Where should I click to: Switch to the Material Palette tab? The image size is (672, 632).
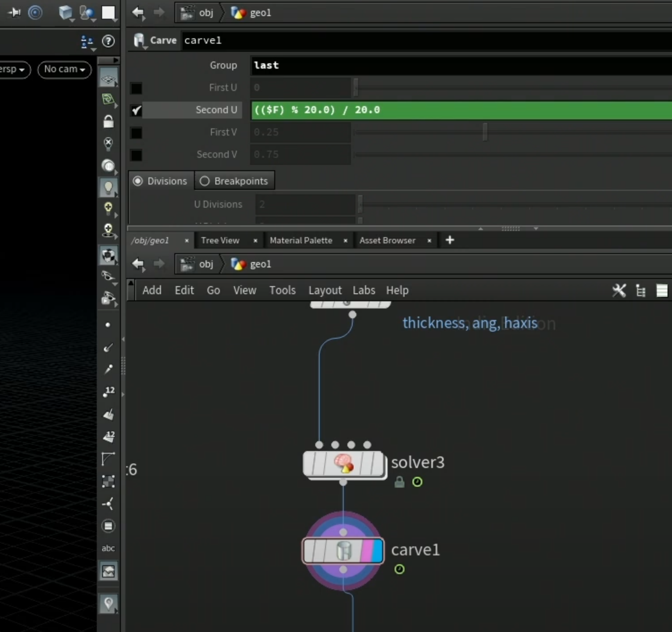[x=301, y=241]
